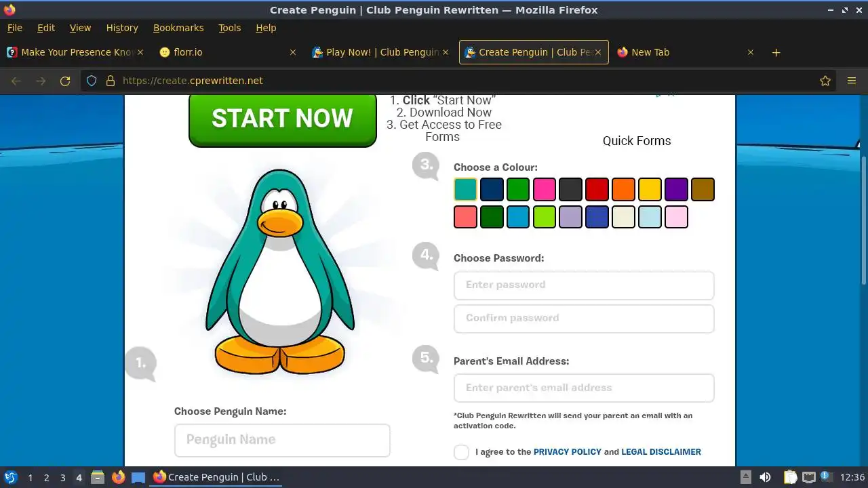Open the tracking protection shield icon

click(92, 81)
